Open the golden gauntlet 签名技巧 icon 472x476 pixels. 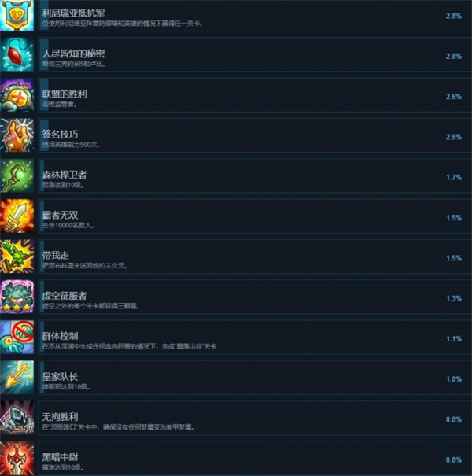17,135
